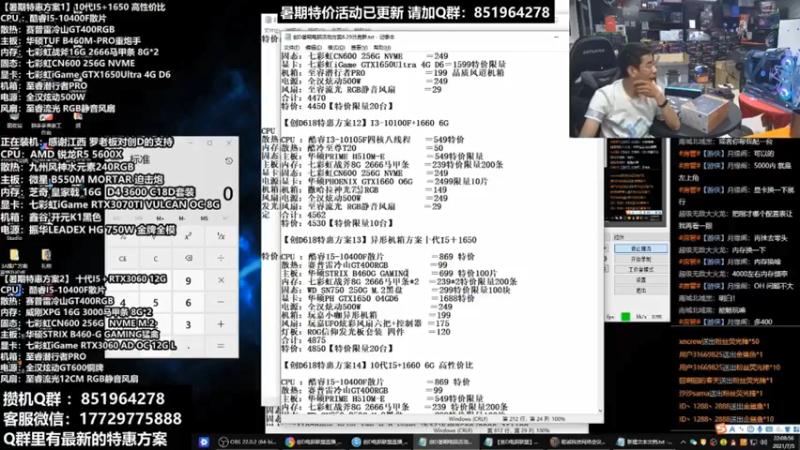This screenshot has height=450, width=800.
Task: Click the equals key in Calculator
Action: 221,346
